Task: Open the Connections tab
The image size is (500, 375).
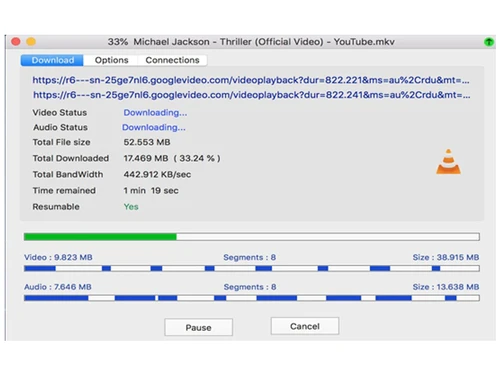Action: click(172, 60)
